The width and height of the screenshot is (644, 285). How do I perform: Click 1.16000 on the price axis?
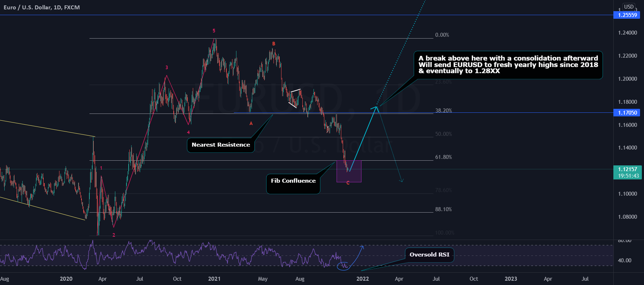[x=627, y=125]
